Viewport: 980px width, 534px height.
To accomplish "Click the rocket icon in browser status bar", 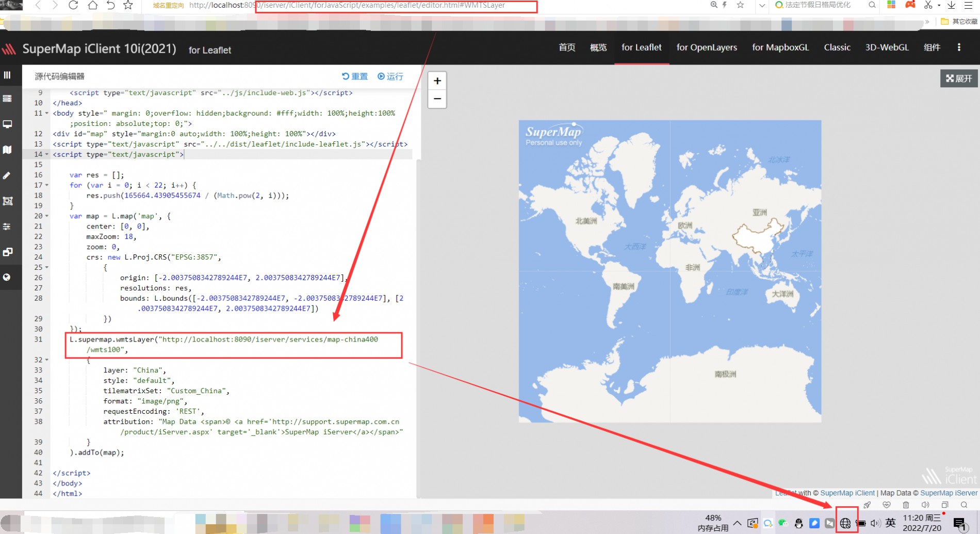I will [867, 505].
